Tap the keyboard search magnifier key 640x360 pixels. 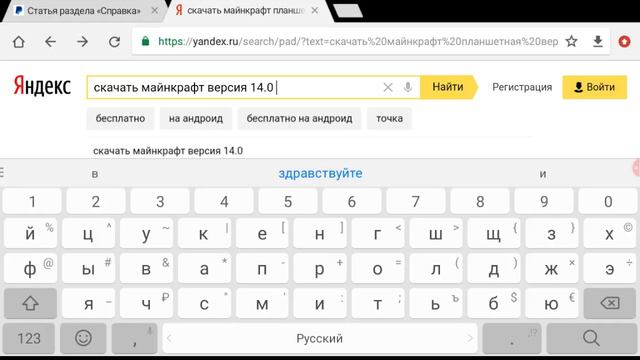pos(591,338)
